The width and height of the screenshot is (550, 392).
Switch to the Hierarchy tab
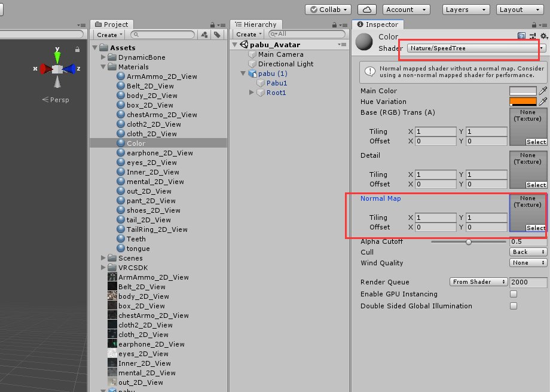coord(256,24)
